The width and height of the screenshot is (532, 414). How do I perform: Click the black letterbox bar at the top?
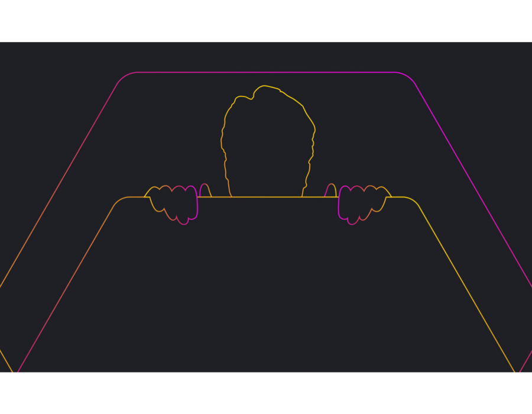(x=266, y=21)
